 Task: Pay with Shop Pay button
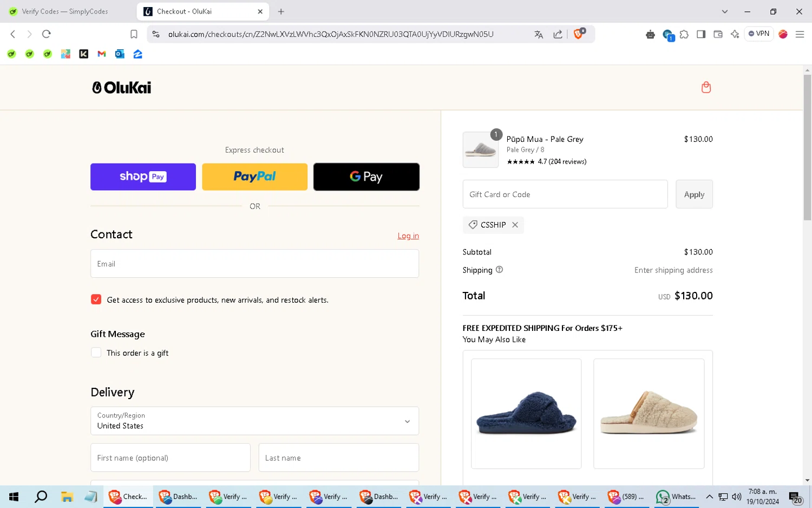(x=143, y=177)
